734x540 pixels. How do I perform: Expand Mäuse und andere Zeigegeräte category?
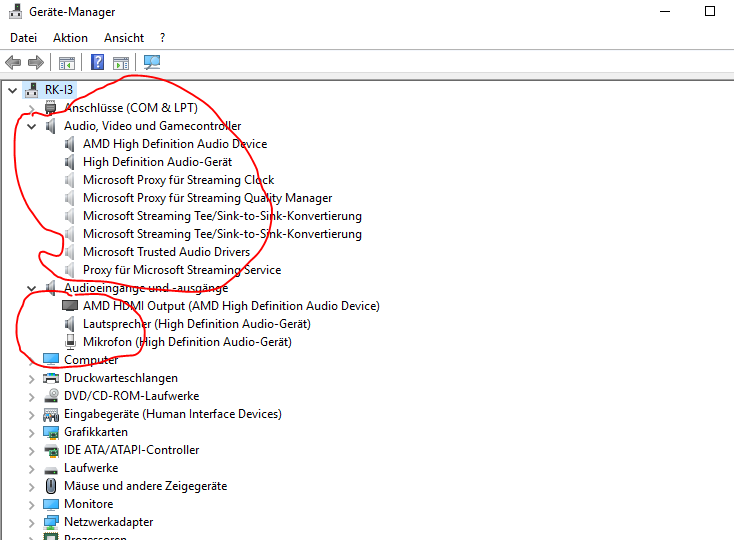click(x=31, y=487)
